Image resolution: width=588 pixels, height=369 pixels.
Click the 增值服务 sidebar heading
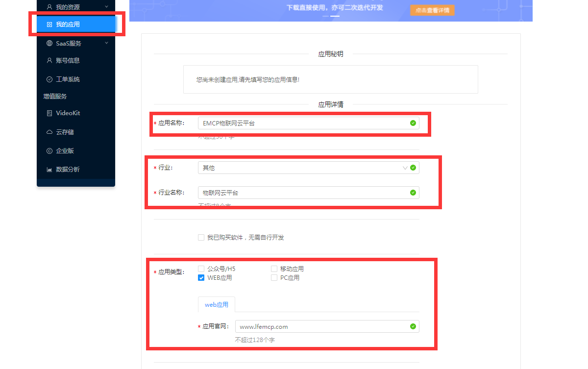tap(55, 97)
